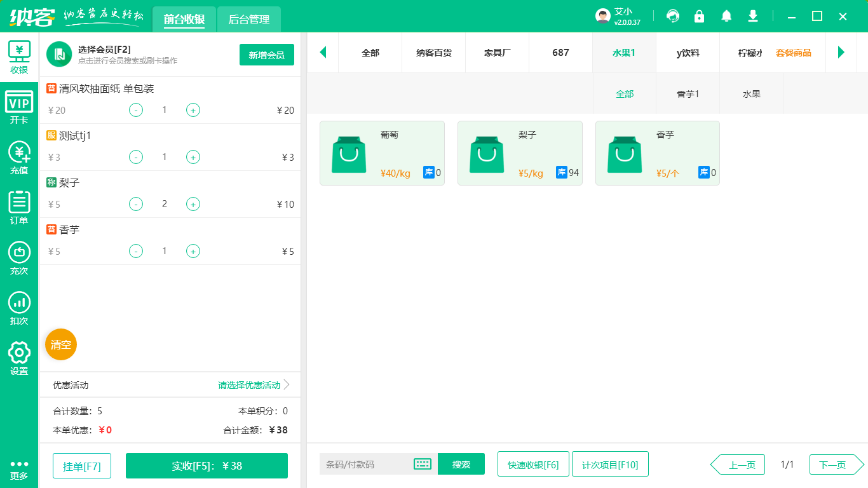Go to 上一页 previous page
This screenshot has height=488, width=868.
tap(738, 464)
